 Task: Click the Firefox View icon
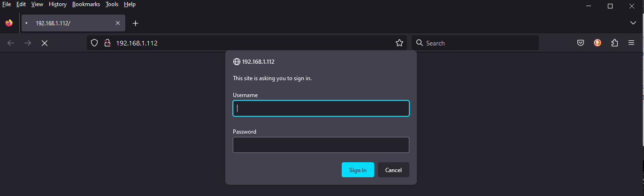click(9, 23)
